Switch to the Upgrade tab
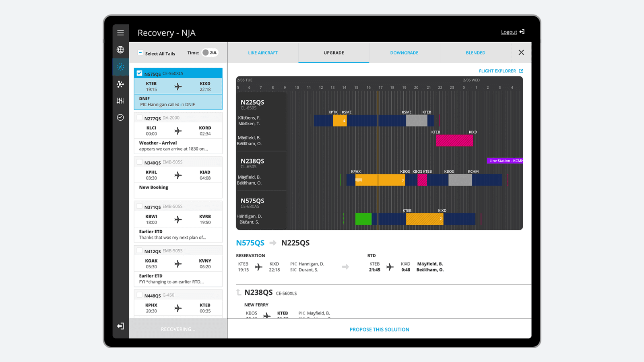644x362 pixels. 334,53
